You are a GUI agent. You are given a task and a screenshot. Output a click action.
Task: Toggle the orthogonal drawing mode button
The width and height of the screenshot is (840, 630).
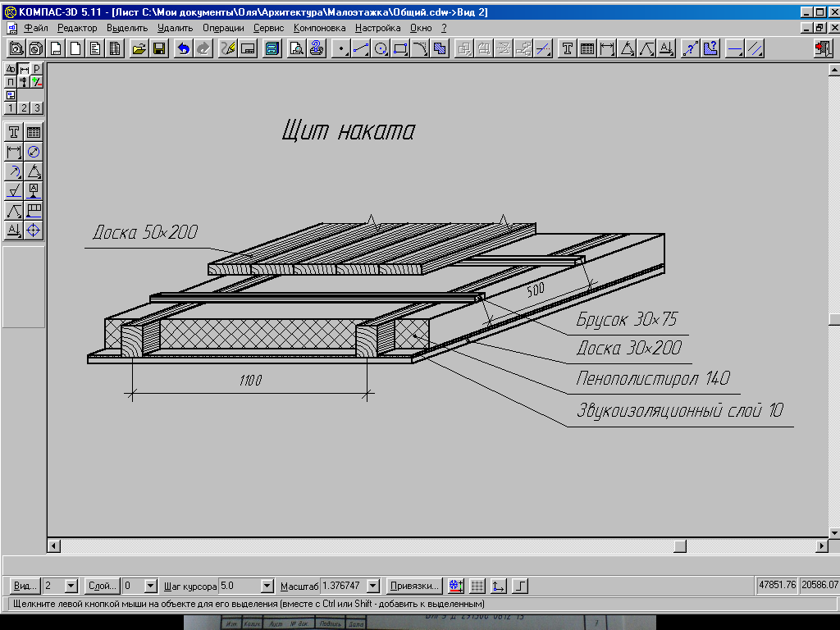520,586
